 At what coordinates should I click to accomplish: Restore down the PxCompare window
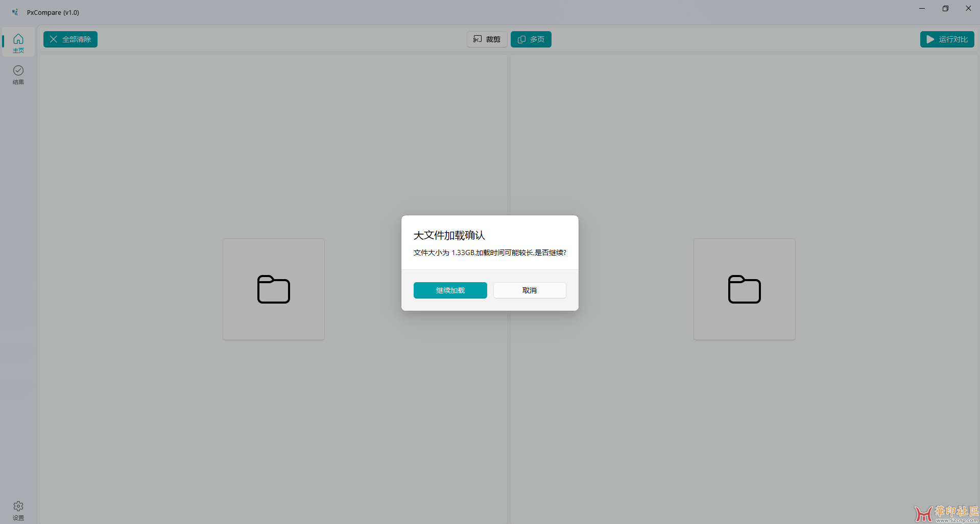(x=945, y=9)
